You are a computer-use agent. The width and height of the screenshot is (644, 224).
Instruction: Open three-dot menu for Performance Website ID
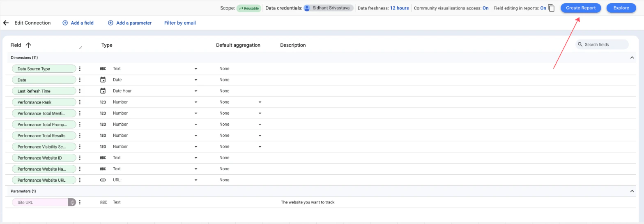coord(80,157)
